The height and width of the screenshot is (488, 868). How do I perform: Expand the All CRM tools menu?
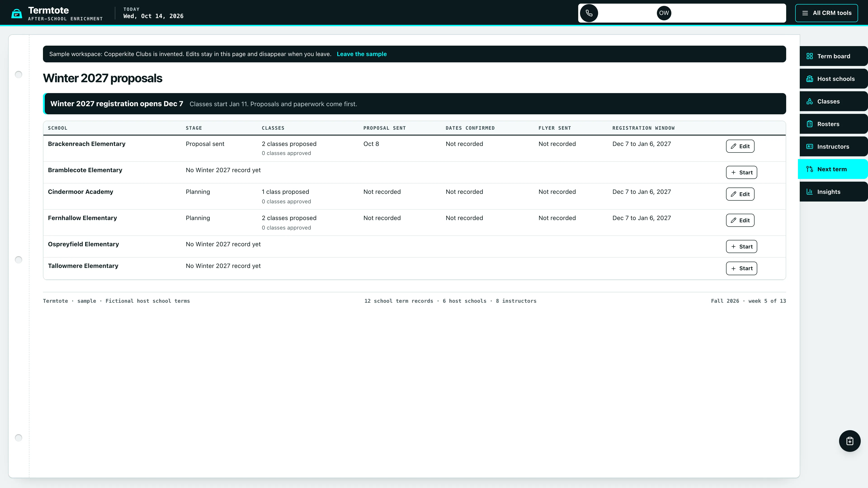826,13
